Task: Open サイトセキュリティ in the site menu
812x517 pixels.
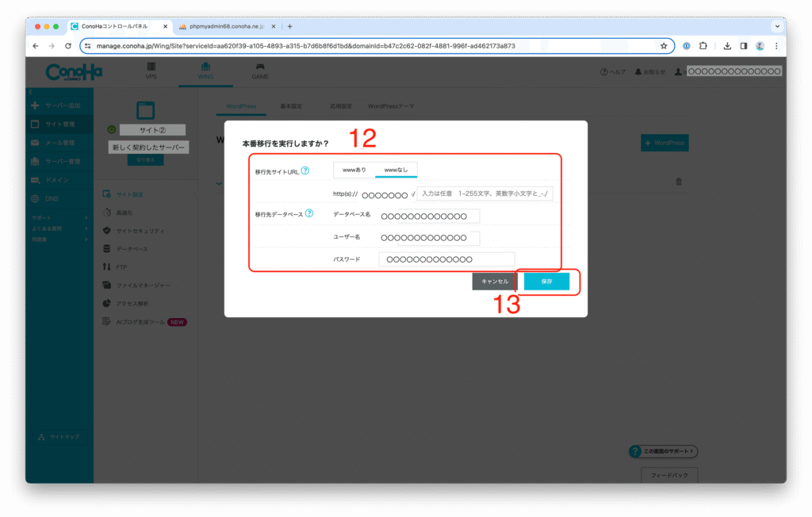Action: point(133,231)
